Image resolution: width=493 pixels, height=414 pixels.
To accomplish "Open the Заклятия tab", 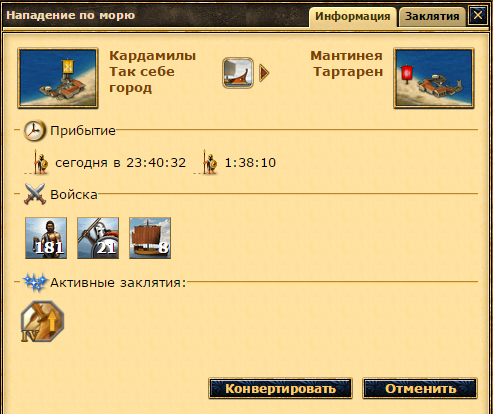I will 432,17.
